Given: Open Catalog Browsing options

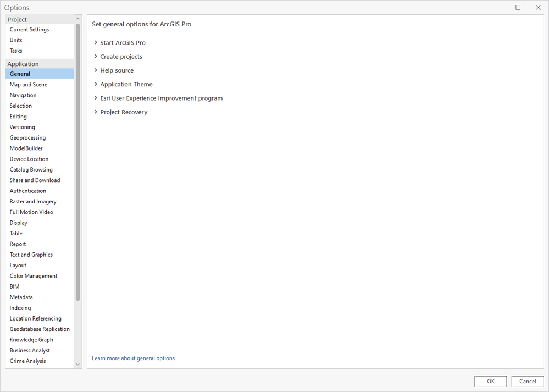Looking at the screenshot, I should (x=40, y=169).
